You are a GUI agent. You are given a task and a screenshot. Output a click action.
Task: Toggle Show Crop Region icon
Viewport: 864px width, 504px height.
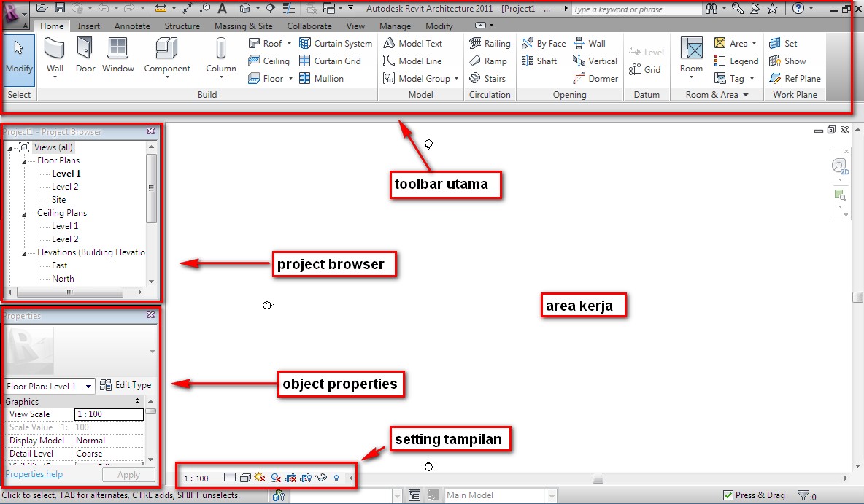[306, 478]
